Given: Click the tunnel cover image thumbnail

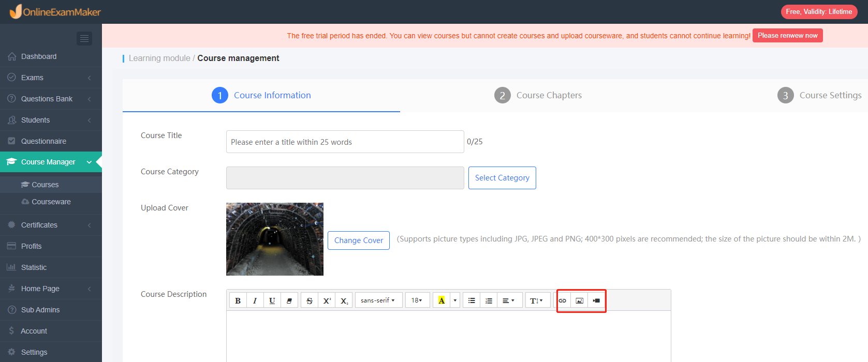Looking at the screenshot, I should (275, 239).
